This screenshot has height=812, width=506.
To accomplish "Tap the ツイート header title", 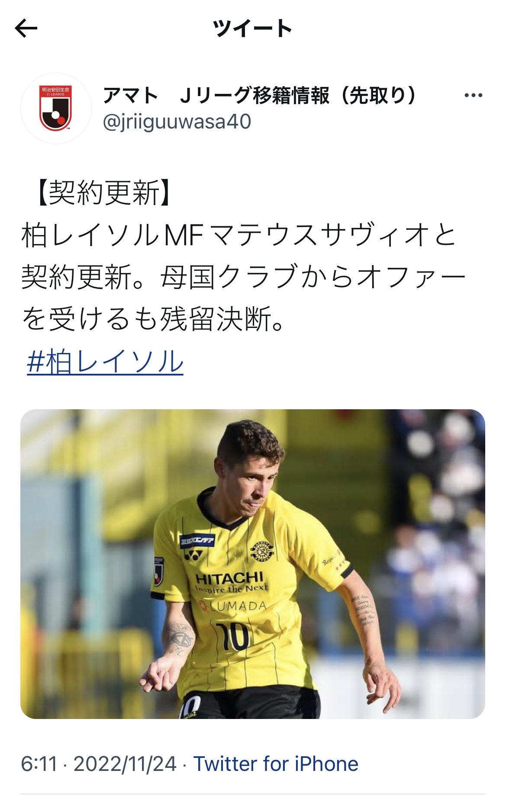I will [x=253, y=29].
